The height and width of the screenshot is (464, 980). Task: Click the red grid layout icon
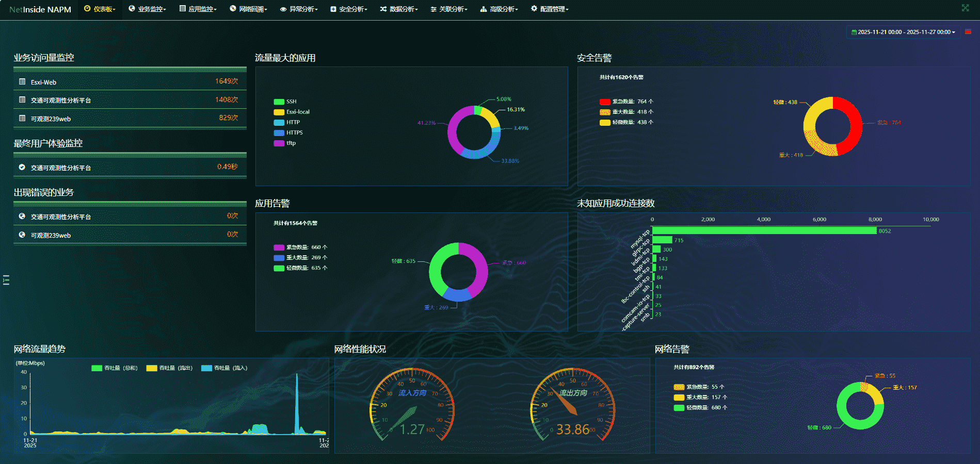pos(968,32)
